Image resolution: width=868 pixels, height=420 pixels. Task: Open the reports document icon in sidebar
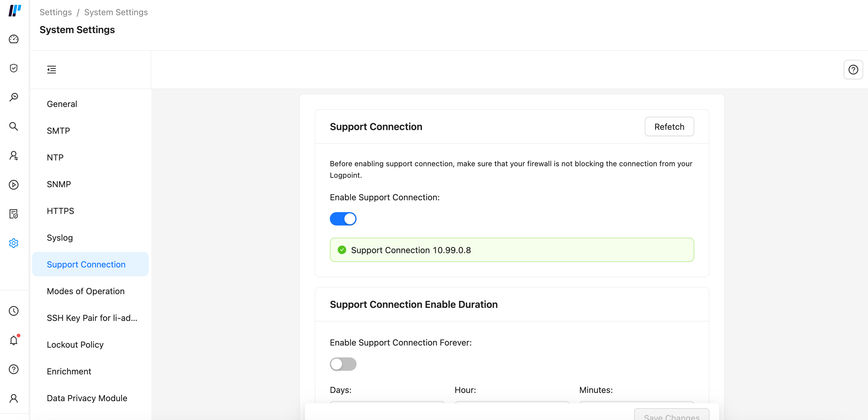(x=13, y=214)
